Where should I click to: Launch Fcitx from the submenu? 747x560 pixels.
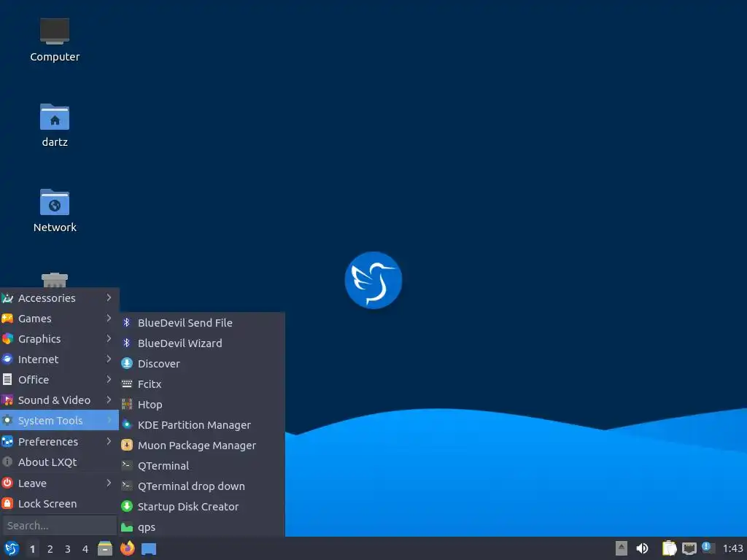click(202, 384)
